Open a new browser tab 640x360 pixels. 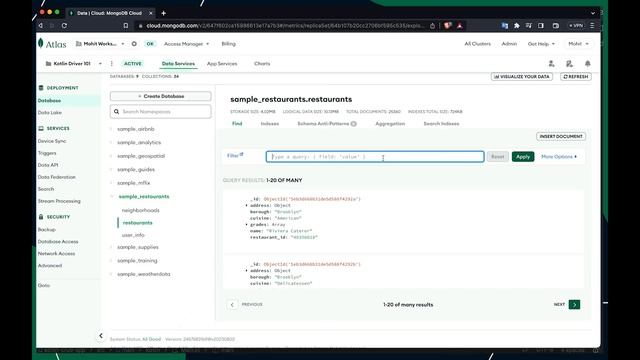point(164,13)
